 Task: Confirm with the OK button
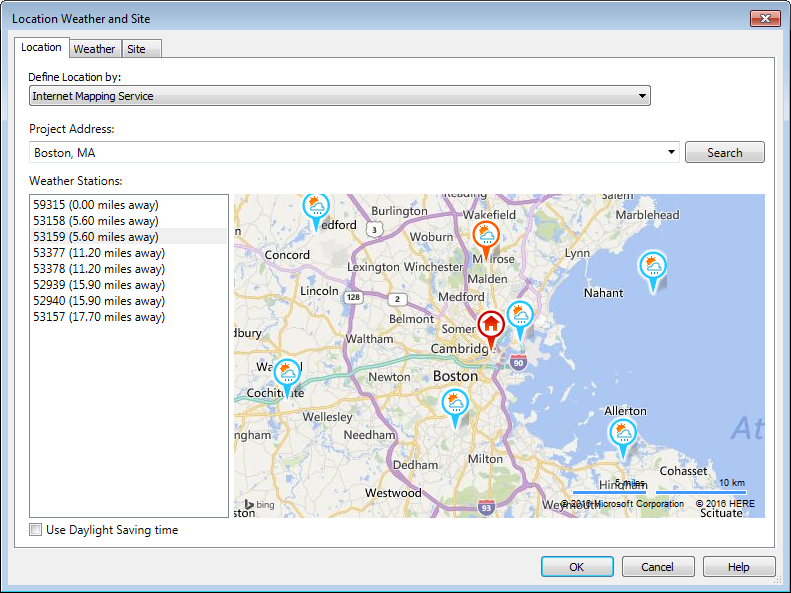coord(577,567)
